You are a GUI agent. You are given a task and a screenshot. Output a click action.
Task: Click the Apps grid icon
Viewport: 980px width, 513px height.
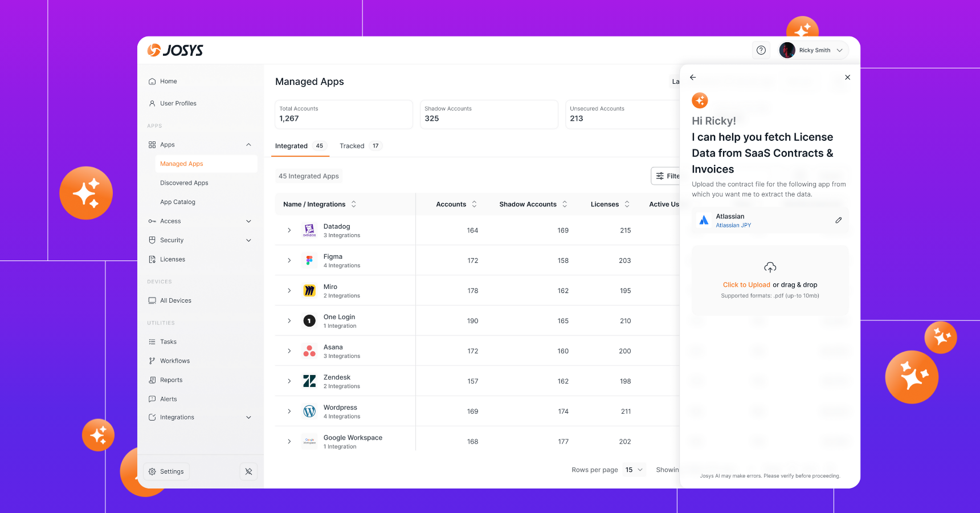click(152, 145)
